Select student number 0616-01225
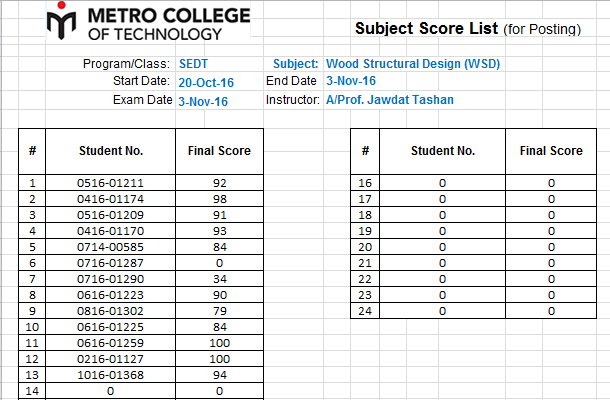This screenshot has width=610, height=400. (x=110, y=326)
